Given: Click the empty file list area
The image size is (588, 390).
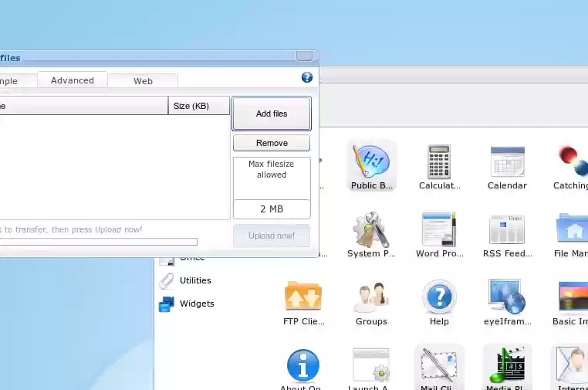Looking at the screenshot, I should [114, 167].
